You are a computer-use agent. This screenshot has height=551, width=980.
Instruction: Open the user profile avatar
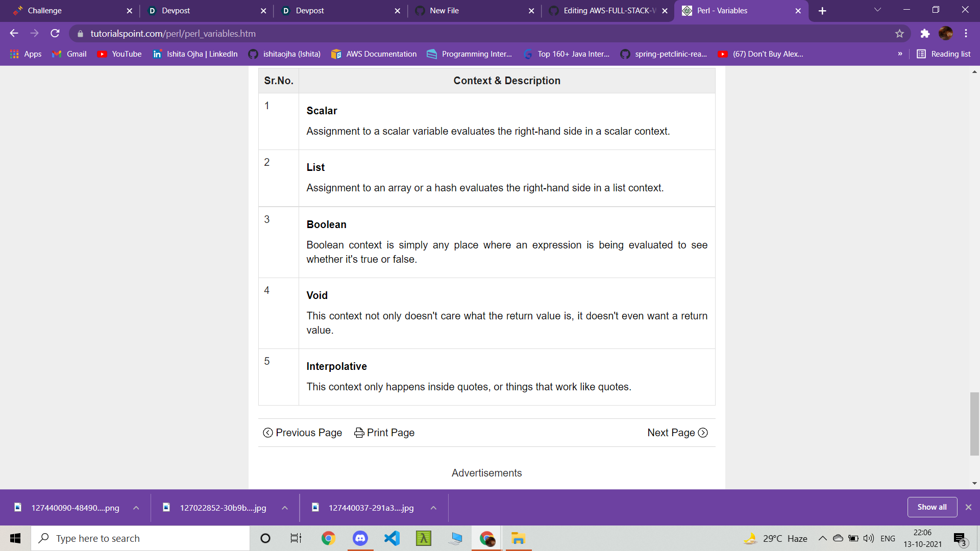945,34
